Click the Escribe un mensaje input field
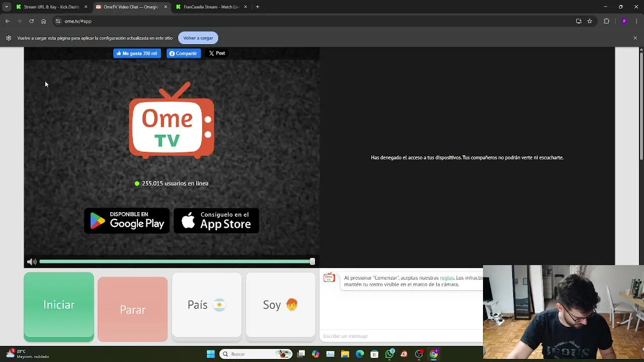 401,336
